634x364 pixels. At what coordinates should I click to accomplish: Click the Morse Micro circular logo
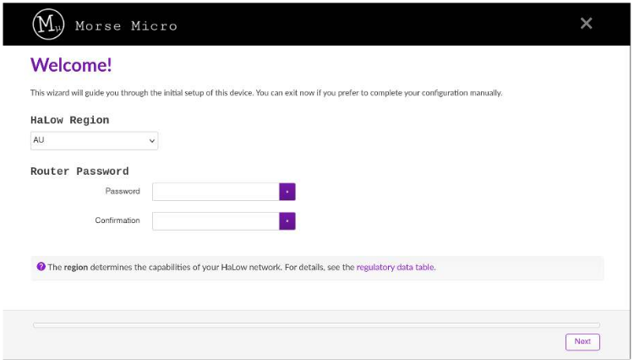tap(48, 25)
